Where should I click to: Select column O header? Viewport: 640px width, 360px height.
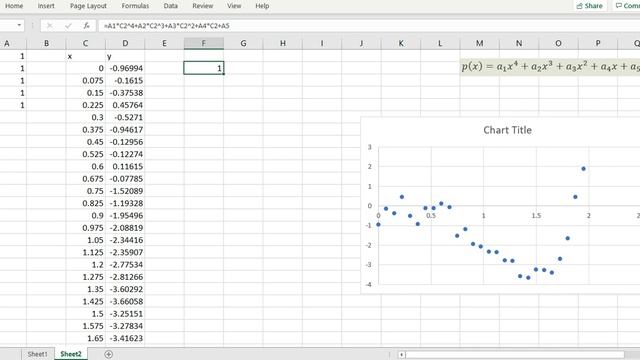tap(558, 43)
